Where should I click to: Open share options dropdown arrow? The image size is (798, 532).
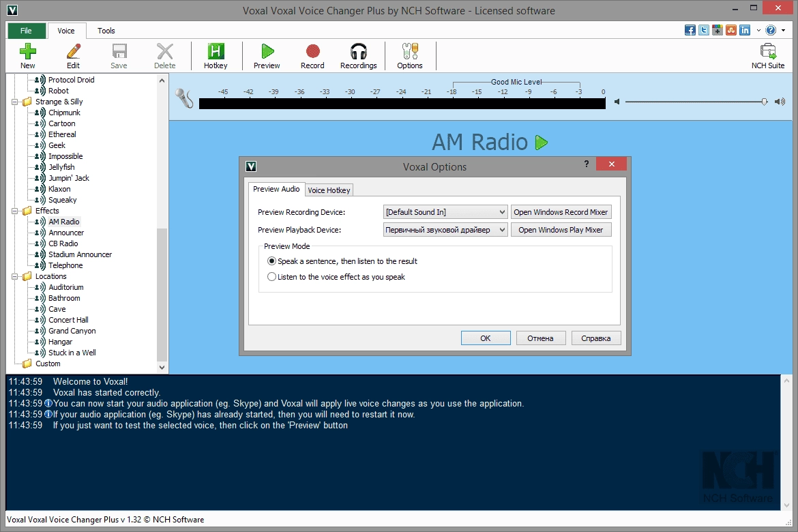[x=758, y=30]
